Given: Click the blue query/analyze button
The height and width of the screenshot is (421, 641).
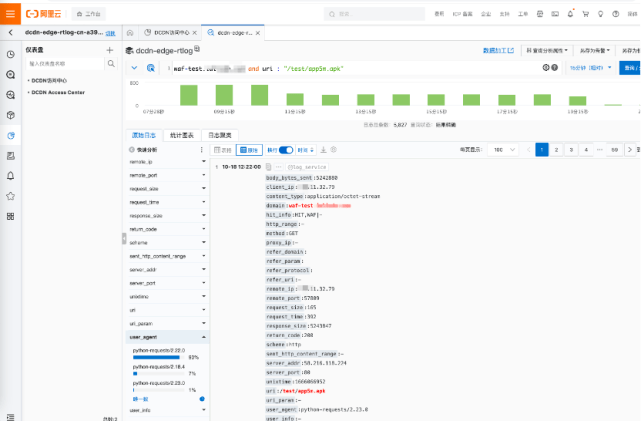Looking at the screenshot, I should click(x=630, y=67).
